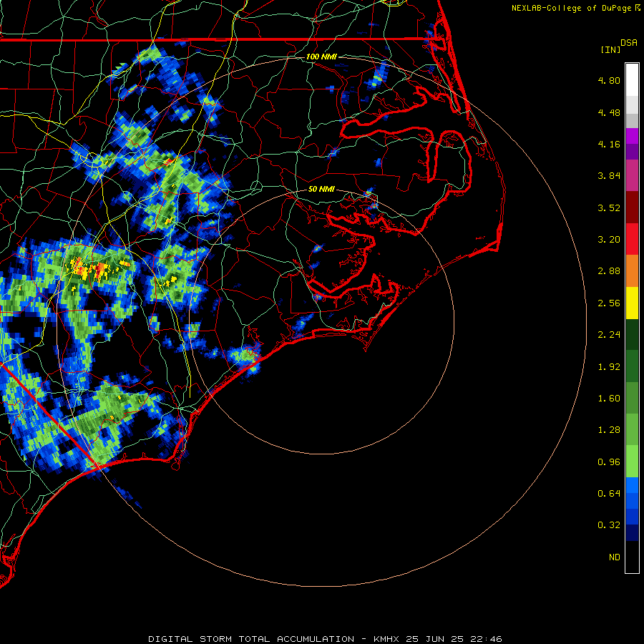Pick the white swatch at the legend top
The height and width of the screenshot is (644, 644).
(632, 80)
